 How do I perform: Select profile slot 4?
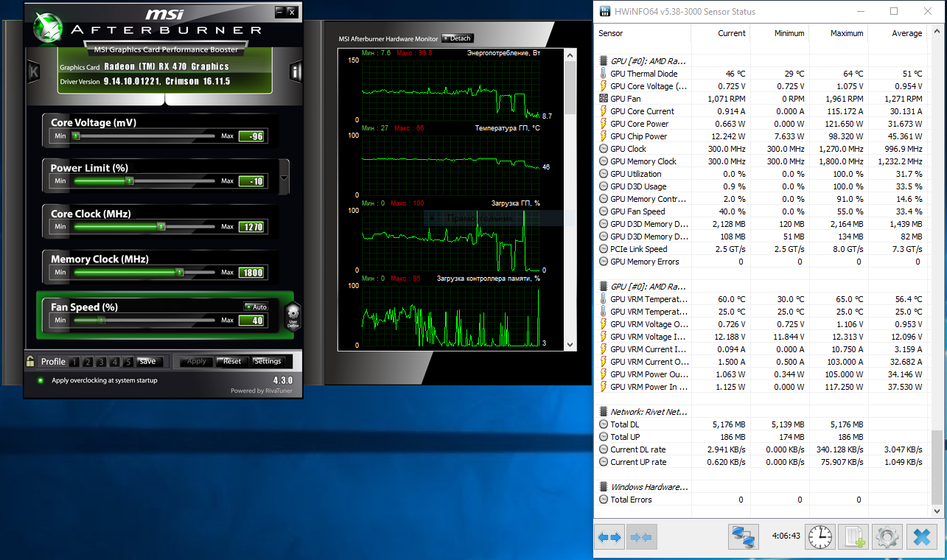coord(114,362)
